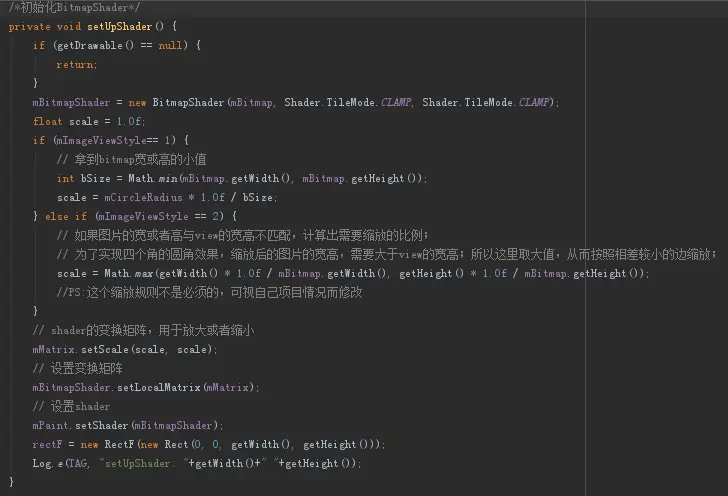The image size is (728, 496).
Task: Click the 'float scale = 1.0f;' line
Action: coord(89,122)
